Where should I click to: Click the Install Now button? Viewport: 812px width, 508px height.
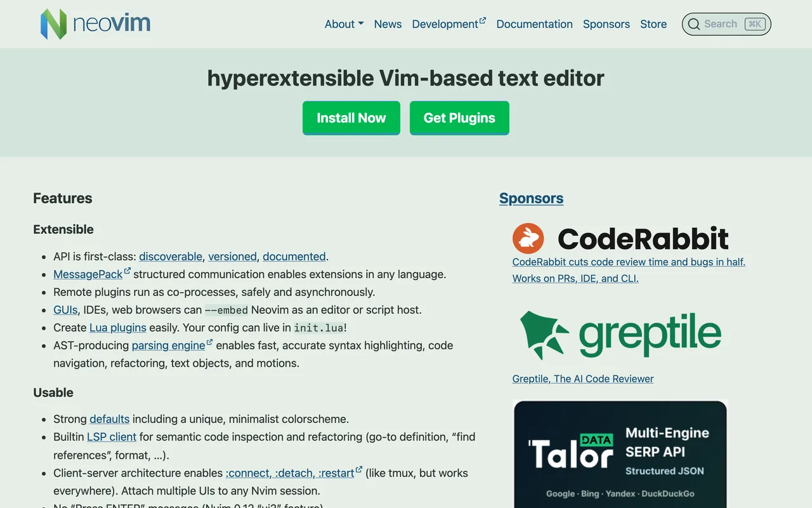pos(351,118)
